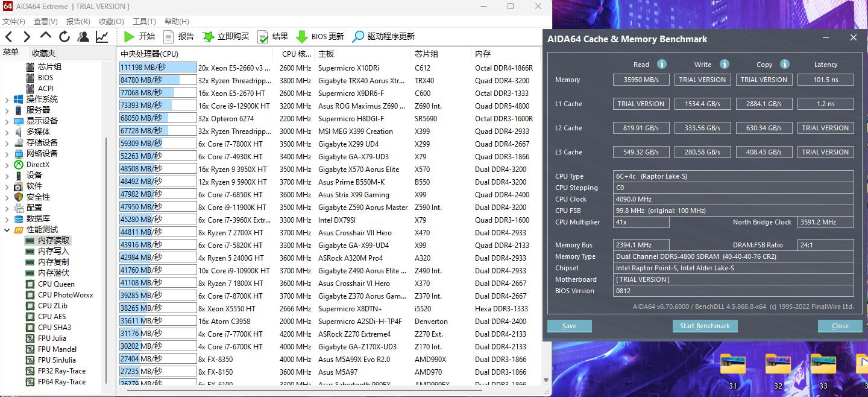Open desktop folder named 33
This screenshot has width=868, height=397.
tap(823, 370)
